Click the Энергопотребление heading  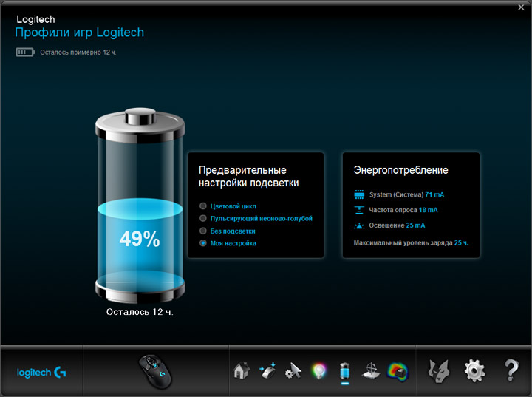pos(400,170)
